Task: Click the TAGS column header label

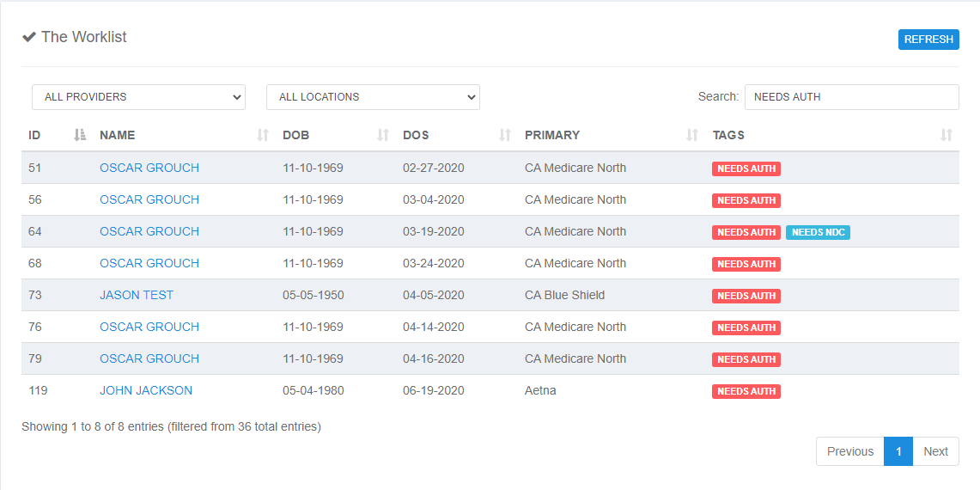Action: click(728, 135)
